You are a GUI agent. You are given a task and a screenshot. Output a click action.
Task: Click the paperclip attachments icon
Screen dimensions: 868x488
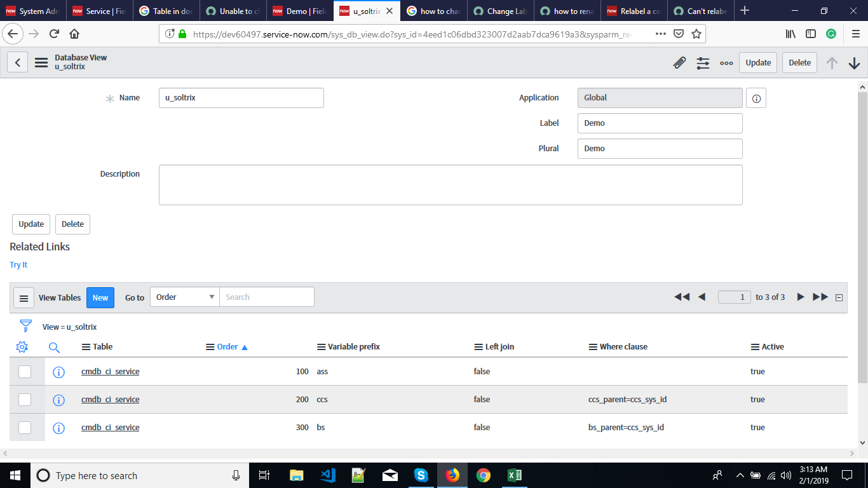click(679, 62)
